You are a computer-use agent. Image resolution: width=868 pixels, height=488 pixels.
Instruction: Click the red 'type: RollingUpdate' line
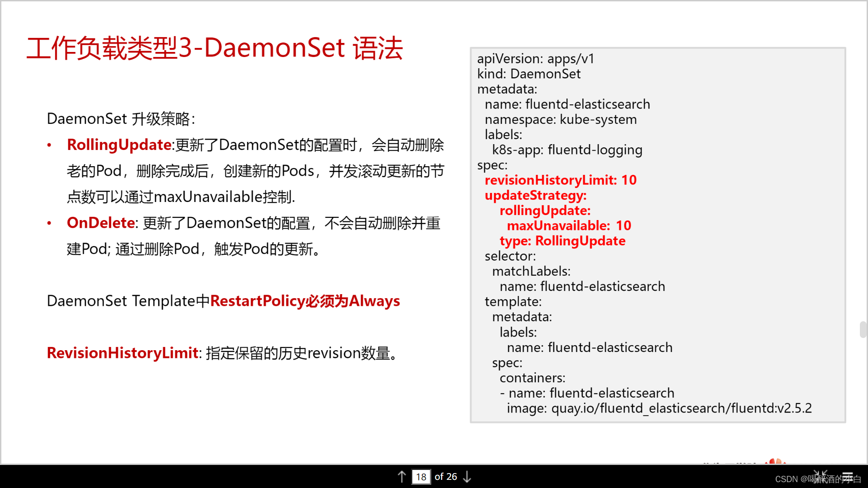coord(562,241)
